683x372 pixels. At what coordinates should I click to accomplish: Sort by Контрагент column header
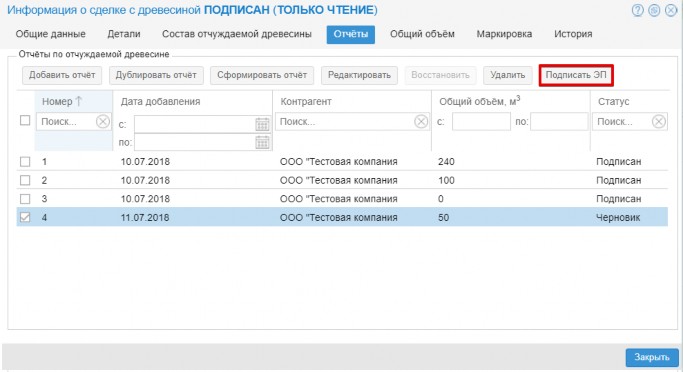click(x=306, y=101)
